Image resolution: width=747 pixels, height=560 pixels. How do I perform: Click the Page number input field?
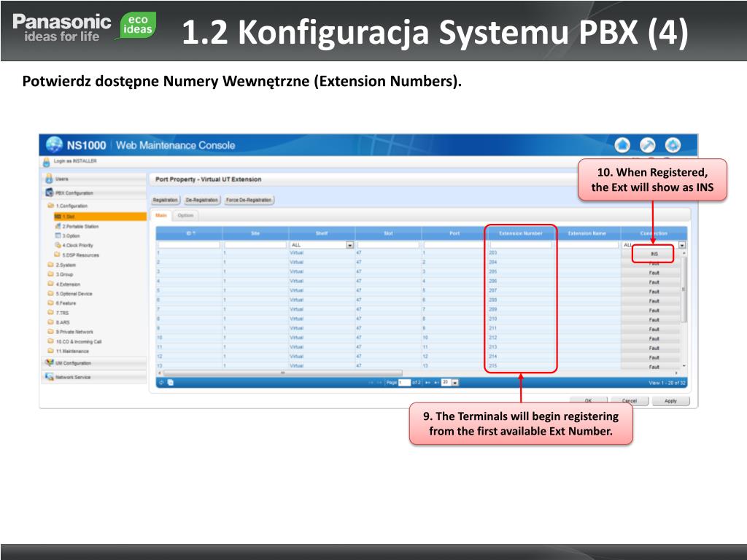(404, 382)
